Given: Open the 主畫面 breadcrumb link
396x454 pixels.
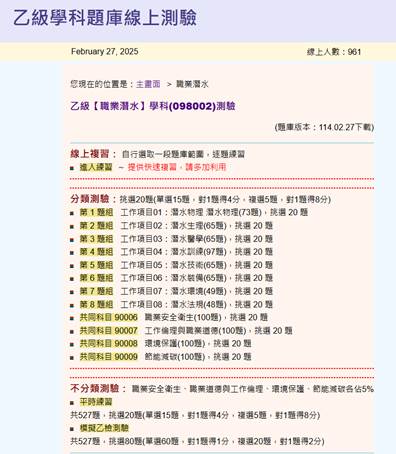Looking at the screenshot, I should pos(148,84).
